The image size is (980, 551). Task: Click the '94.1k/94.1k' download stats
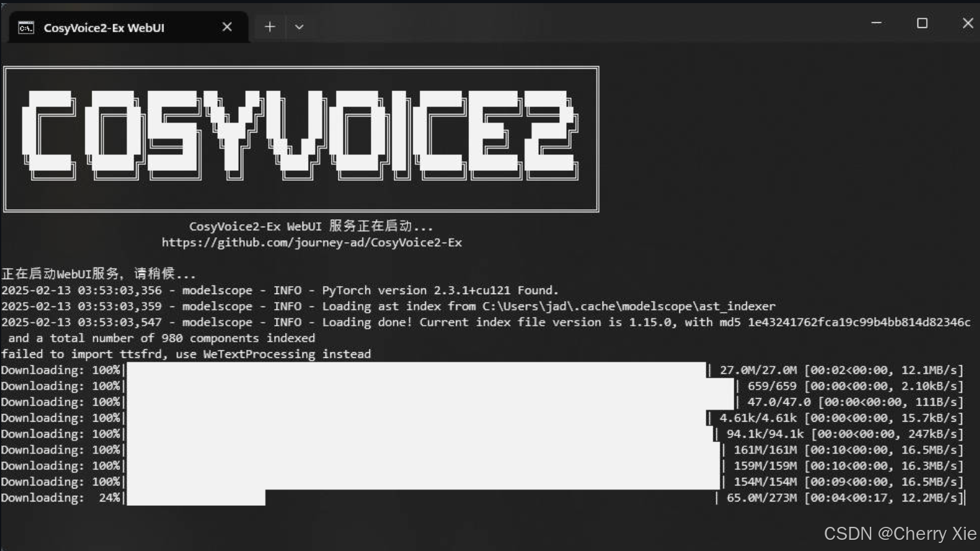pos(845,435)
